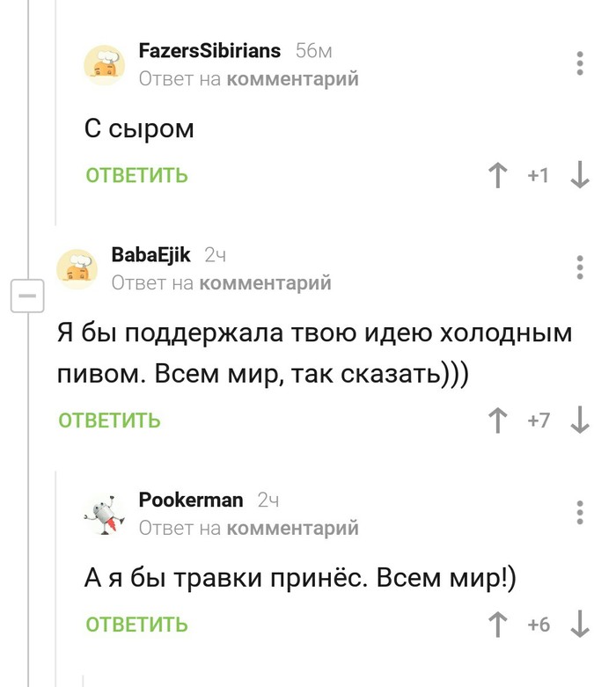The image size is (616, 687).
Task: Open BabaEjik username profile link
Action: pyautogui.click(x=151, y=255)
